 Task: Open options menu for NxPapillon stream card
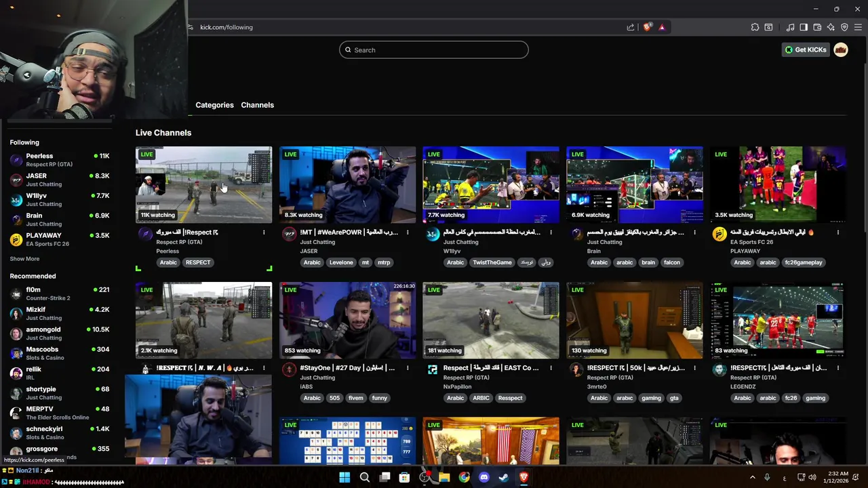pyautogui.click(x=551, y=368)
